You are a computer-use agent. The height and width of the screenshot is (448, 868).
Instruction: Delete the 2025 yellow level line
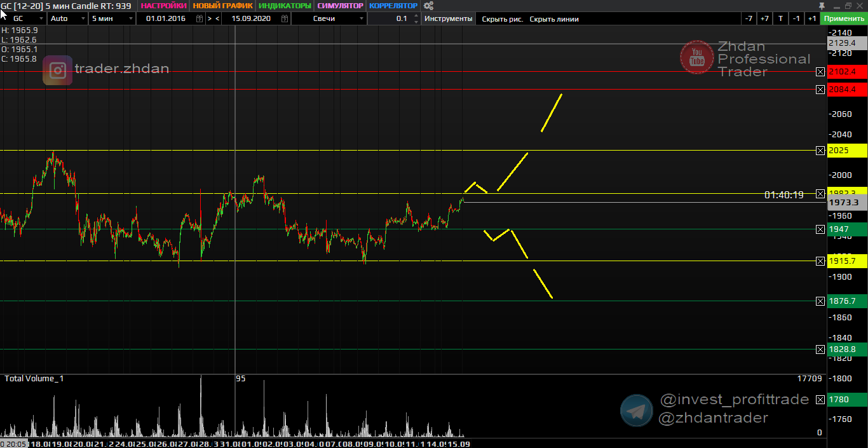[820, 151]
